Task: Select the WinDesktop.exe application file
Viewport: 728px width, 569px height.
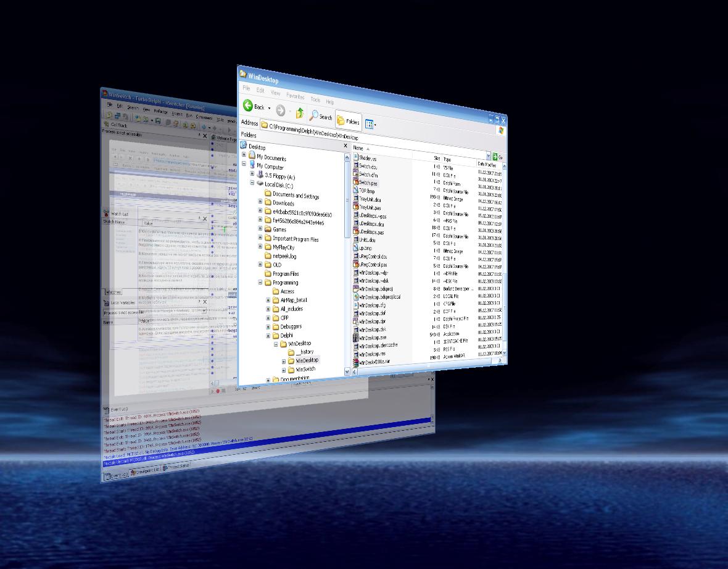Action: (x=372, y=338)
